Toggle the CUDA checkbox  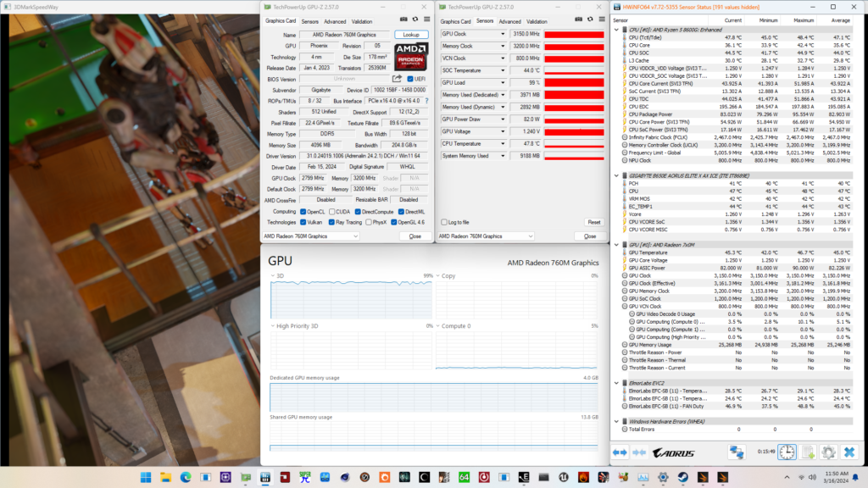pyautogui.click(x=331, y=212)
